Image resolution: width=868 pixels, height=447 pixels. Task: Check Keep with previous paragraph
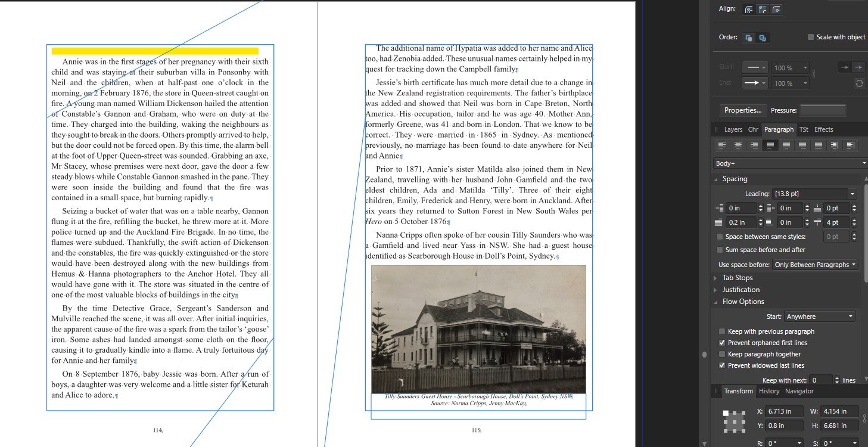pos(722,331)
